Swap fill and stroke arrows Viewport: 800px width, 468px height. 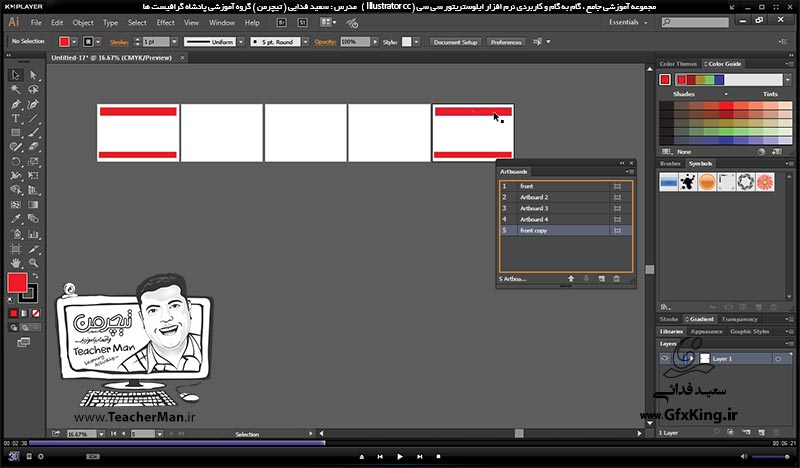(35, 276)
